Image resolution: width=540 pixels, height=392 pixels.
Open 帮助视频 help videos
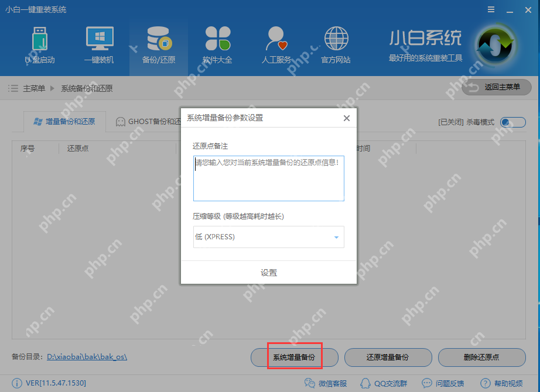(501, 383)
